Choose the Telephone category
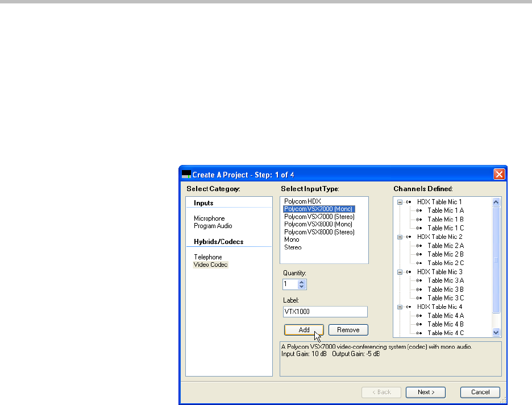The height and width of the screenshot is (405, 532). point(207,257)
